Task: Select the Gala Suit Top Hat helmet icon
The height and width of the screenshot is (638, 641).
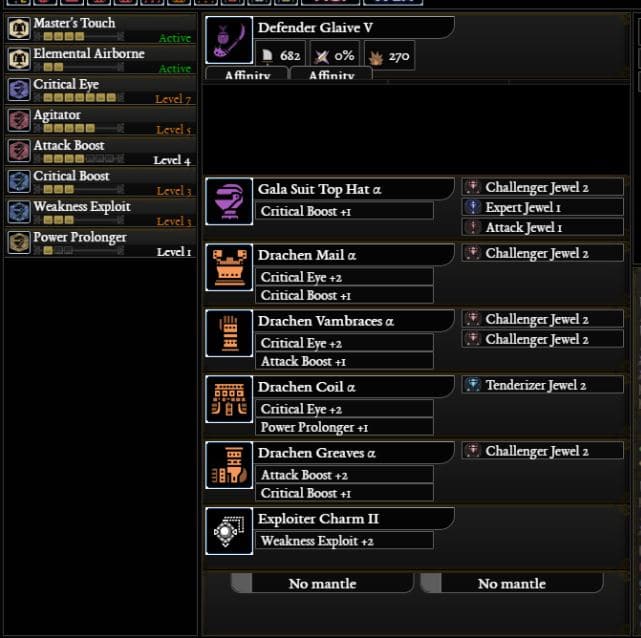Action: pyautogui.click(x=229, y=201)
